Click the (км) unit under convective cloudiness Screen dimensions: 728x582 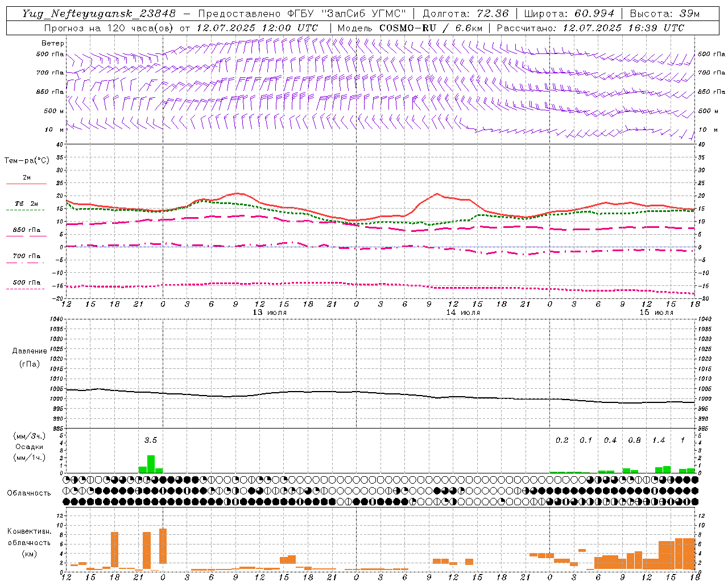pyautogui.click(x=30, y=554)
